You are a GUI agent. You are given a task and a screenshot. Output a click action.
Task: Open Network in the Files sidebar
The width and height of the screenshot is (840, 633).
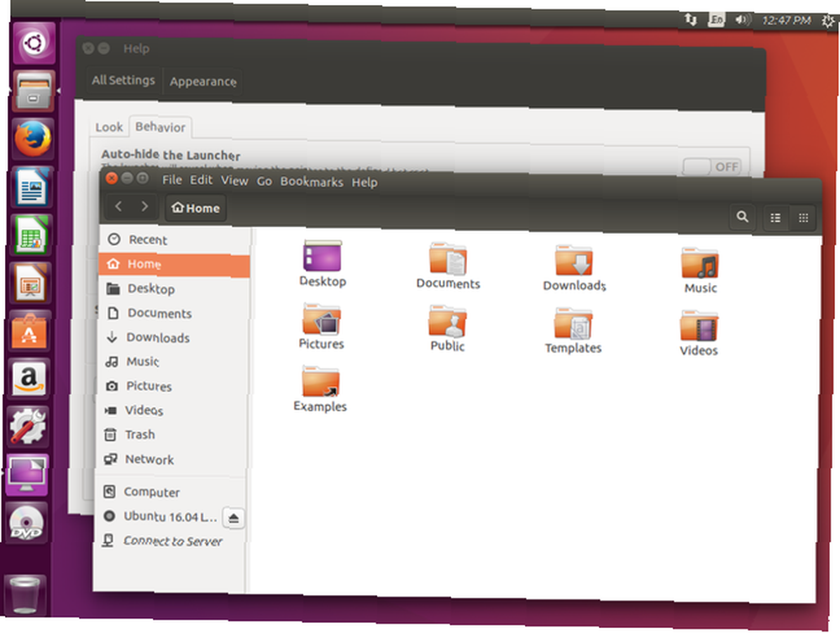click(170, 459)
